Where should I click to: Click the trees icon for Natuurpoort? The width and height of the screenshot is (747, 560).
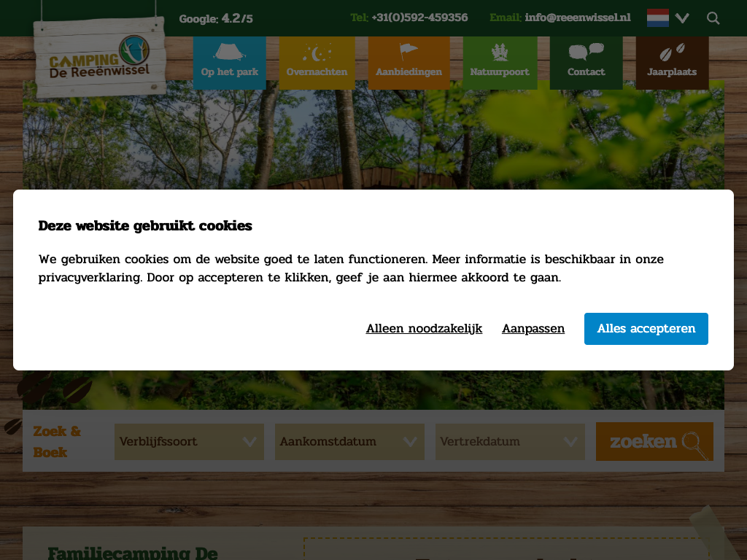(500, 52)
